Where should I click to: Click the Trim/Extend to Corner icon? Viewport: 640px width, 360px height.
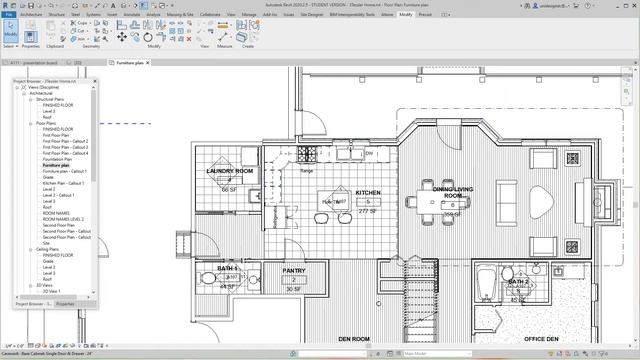[x=161, y=37]
